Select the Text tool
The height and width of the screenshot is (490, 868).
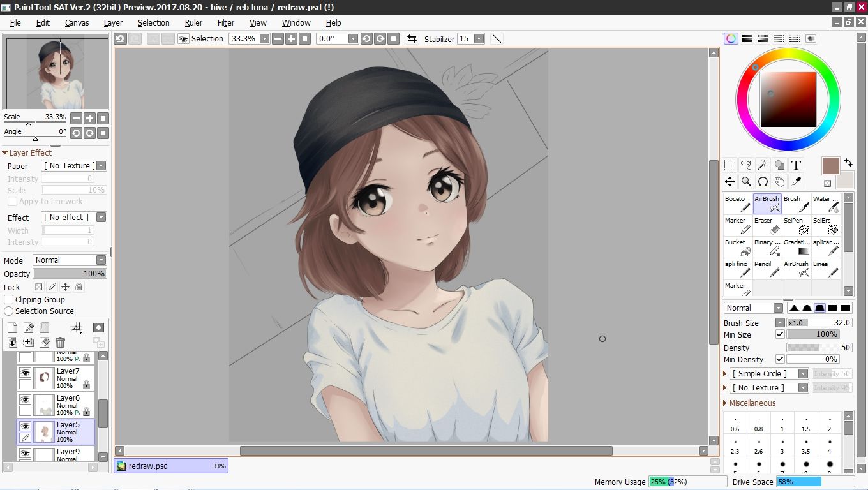(x=796, y=165)
